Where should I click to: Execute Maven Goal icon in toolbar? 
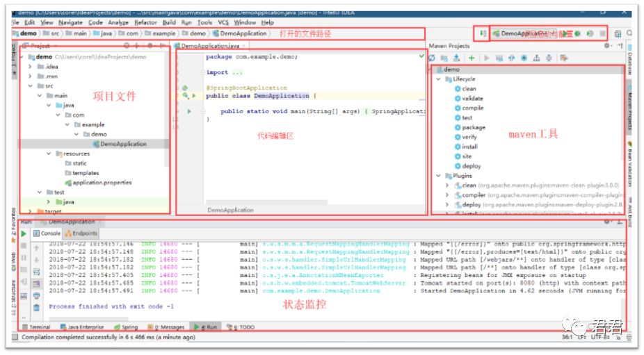[499, 58]
